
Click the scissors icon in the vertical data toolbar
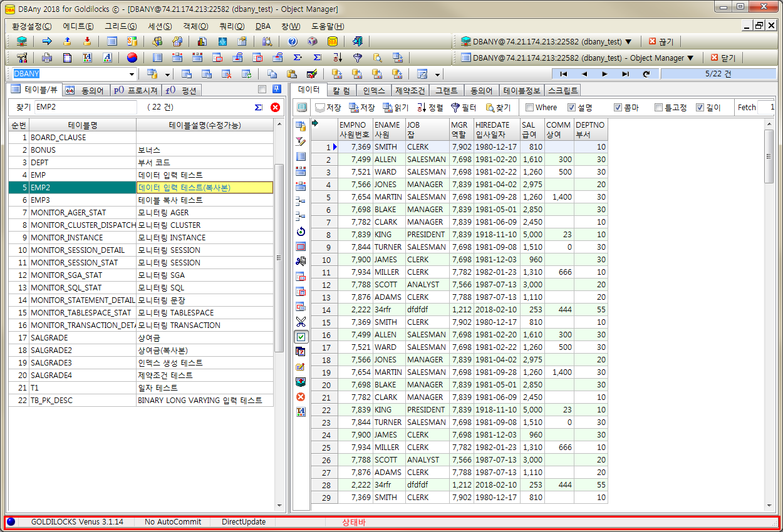click(x=301, y=322)
